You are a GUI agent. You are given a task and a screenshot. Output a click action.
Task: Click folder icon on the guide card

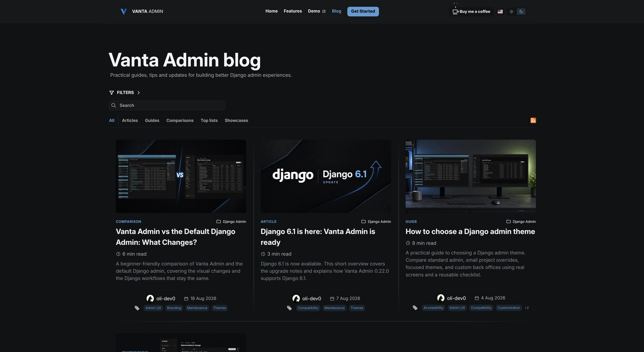pyautogui.click(x=508, y=222)
